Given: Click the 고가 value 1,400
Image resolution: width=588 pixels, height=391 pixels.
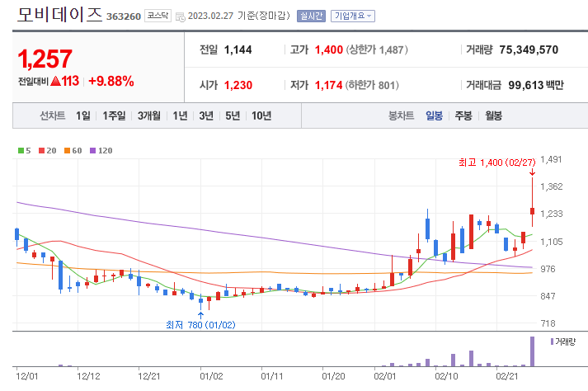Looking at the screenshot, I should click(329, 50).
